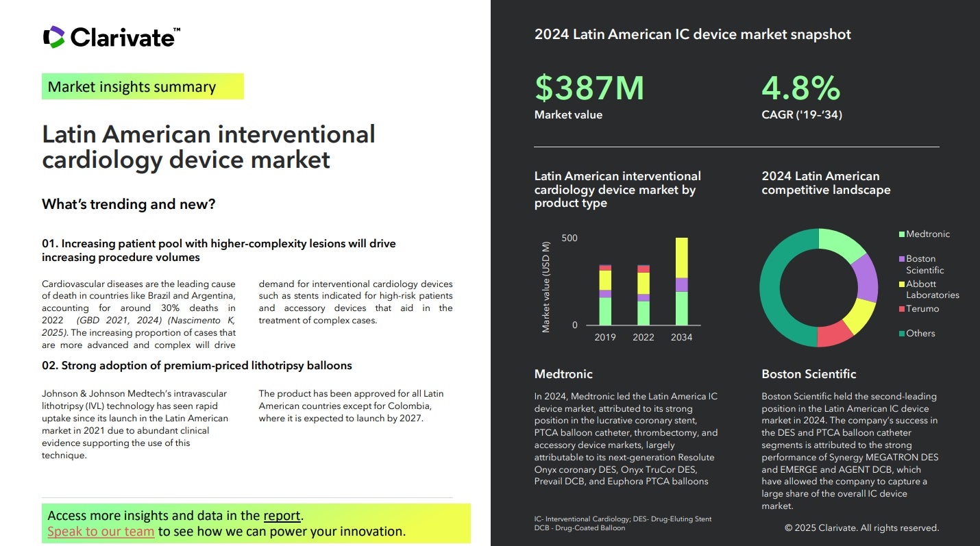
Task: Click the Clarivate logo icon
Action: [53, 37]
